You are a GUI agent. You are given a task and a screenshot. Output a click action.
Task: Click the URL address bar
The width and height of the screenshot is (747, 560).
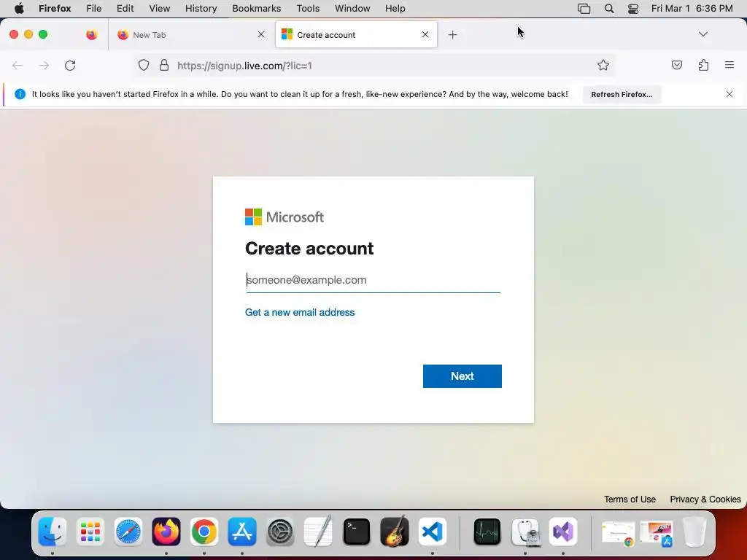click(374, 65)
